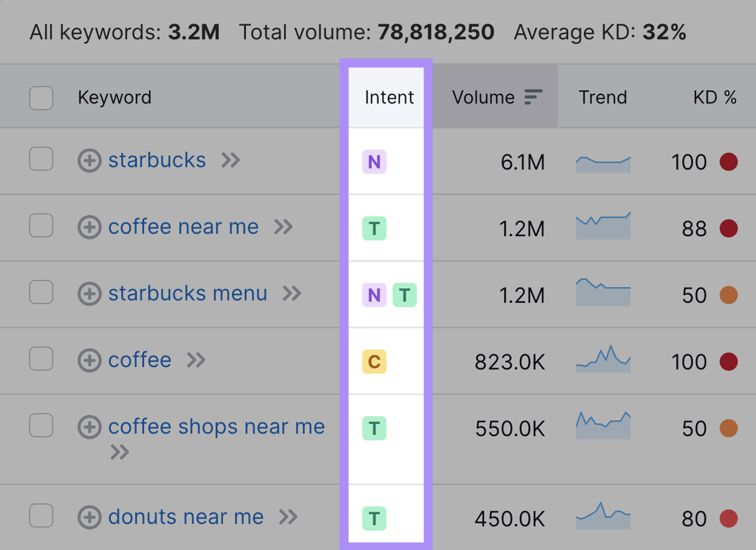756x550 pixels.
Task: Click the Navigational intent badge for starbucks
Action: click(x=374, y=162)
